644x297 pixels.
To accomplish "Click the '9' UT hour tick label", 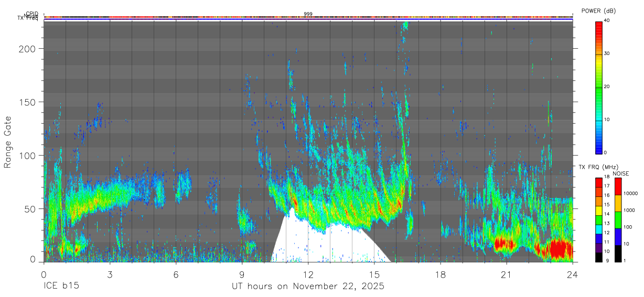I will click(242, 274).
